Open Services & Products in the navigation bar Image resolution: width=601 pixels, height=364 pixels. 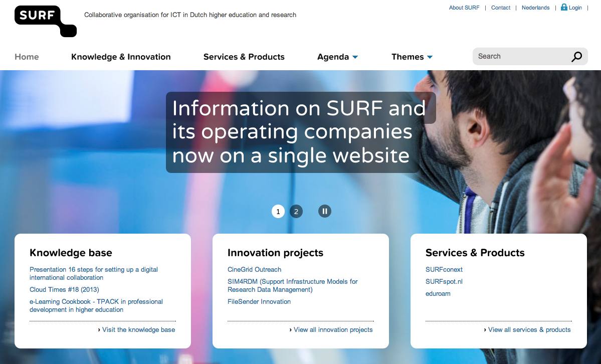click(244, 57)
